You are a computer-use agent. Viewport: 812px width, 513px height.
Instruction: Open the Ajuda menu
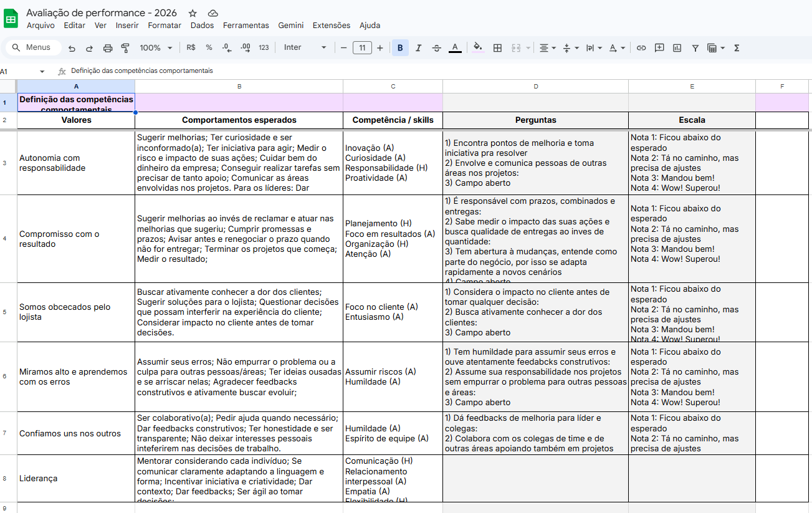[x=370, y=26]
